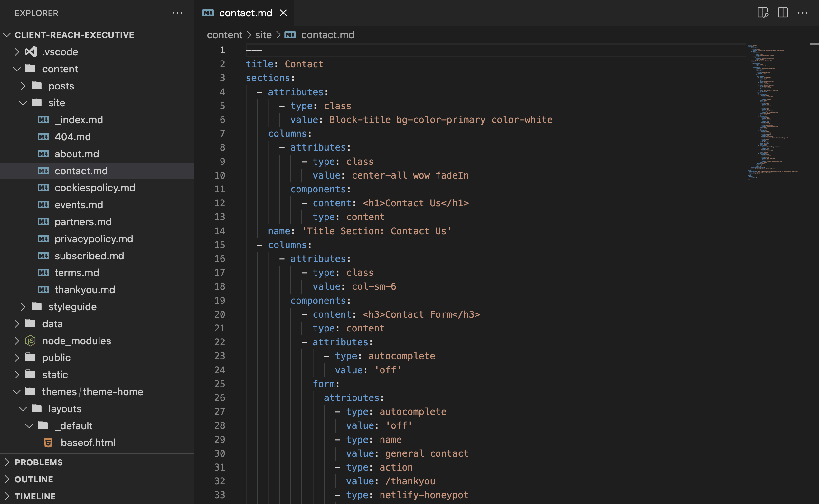819x504 pixels.
Task: Click the markdown icon beside about.md
Action: click(43, 154)
